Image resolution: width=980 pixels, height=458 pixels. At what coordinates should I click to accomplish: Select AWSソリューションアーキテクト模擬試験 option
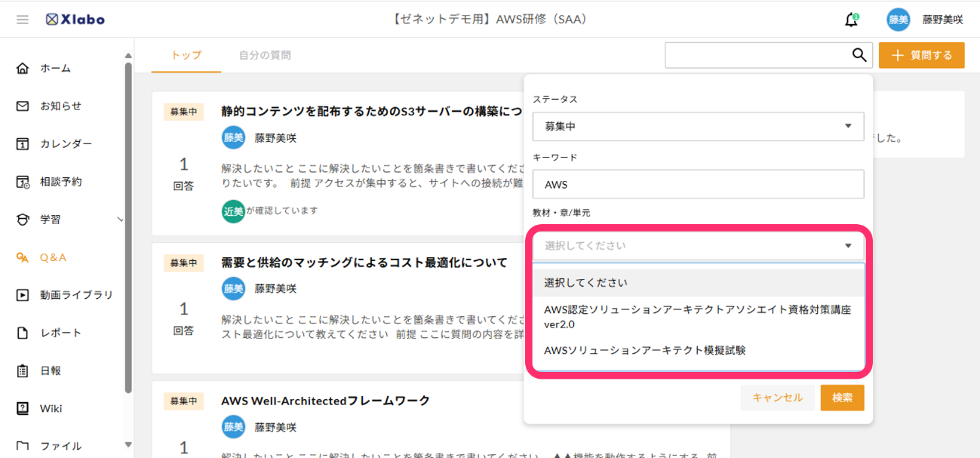[698, 350]
